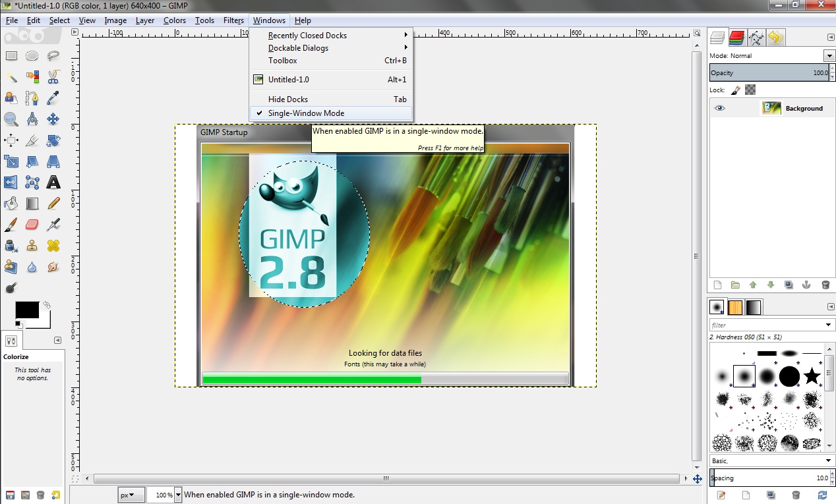This screenshot has width=836, height=504.
Task: Open the zoom percentage dropdown
Action: (177, 494)
